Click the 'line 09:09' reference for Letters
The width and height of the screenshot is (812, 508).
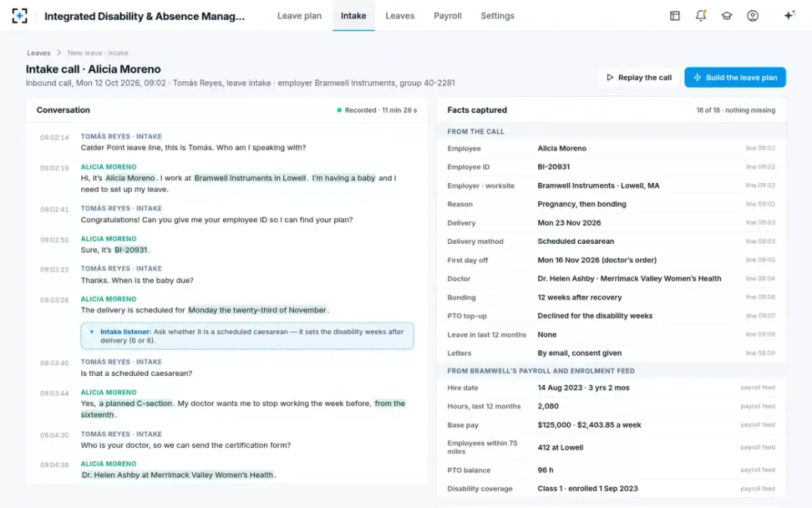point(761,353)
